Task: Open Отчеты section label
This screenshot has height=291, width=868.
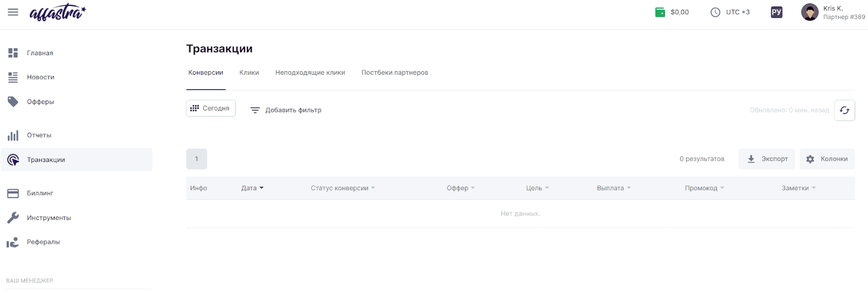Action: point(39,135)
